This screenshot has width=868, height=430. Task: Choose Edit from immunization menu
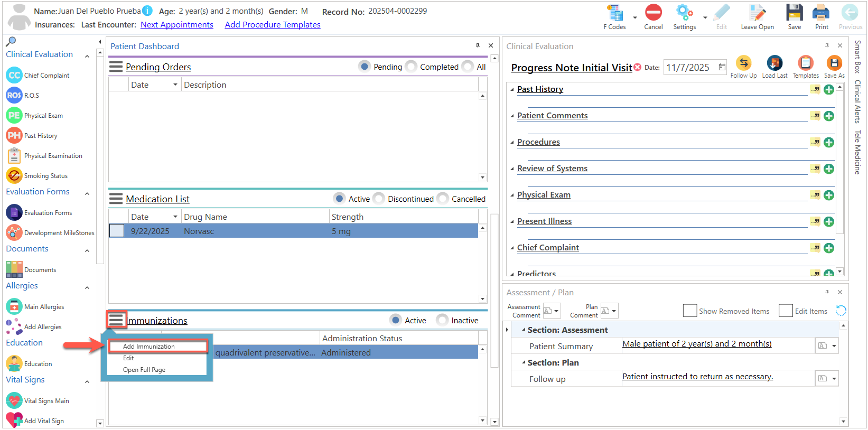point(128,358)
